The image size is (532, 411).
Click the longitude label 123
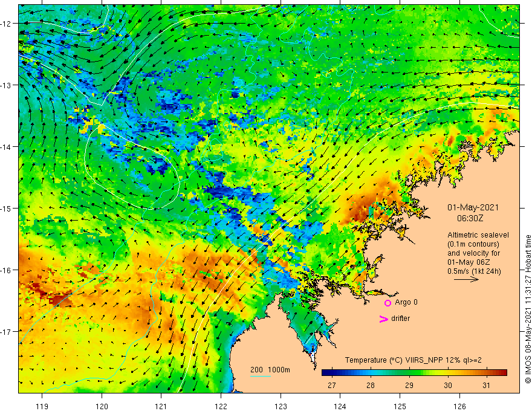tap(281, 406)
